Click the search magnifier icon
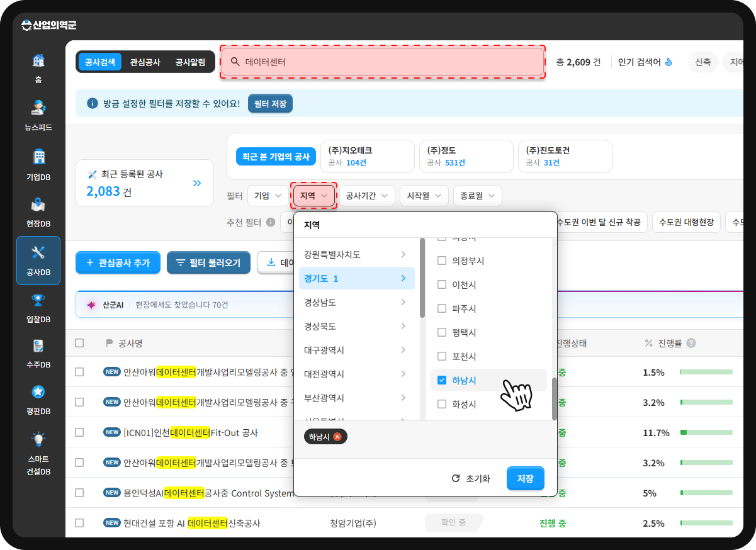Viewport: 756px width, 550px height. click(x=235, y=62)
